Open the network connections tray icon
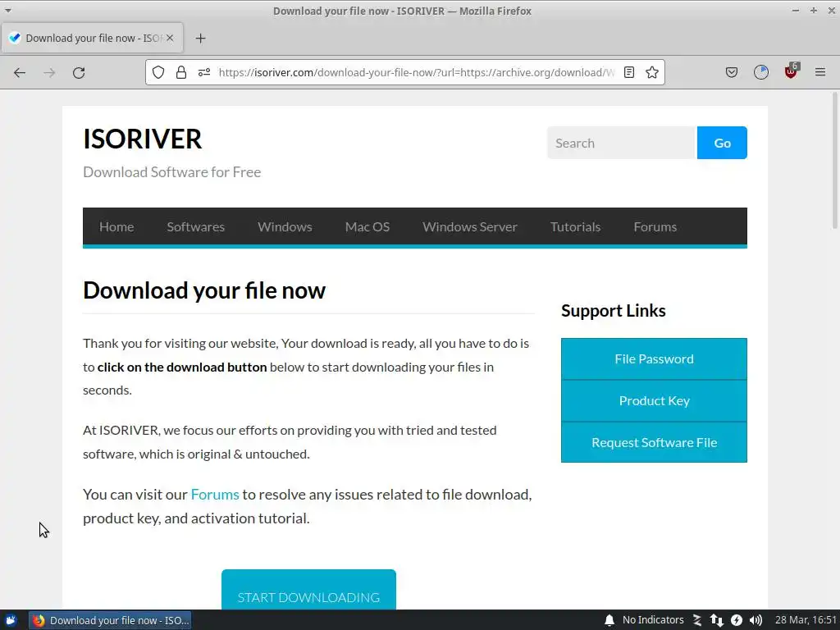This screenshot has width=840, height=630. pyautogui.click(x=717, y=620)
